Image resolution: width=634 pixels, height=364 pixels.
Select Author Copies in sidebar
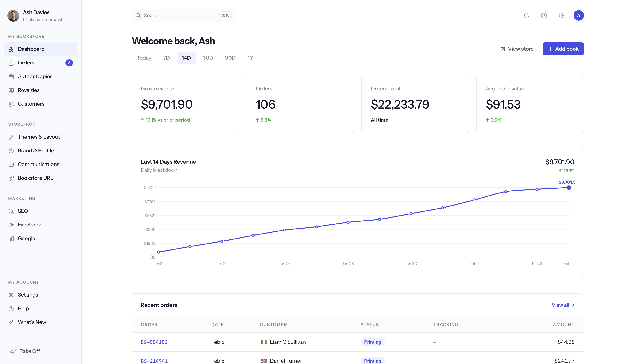(x=35, y=77)
